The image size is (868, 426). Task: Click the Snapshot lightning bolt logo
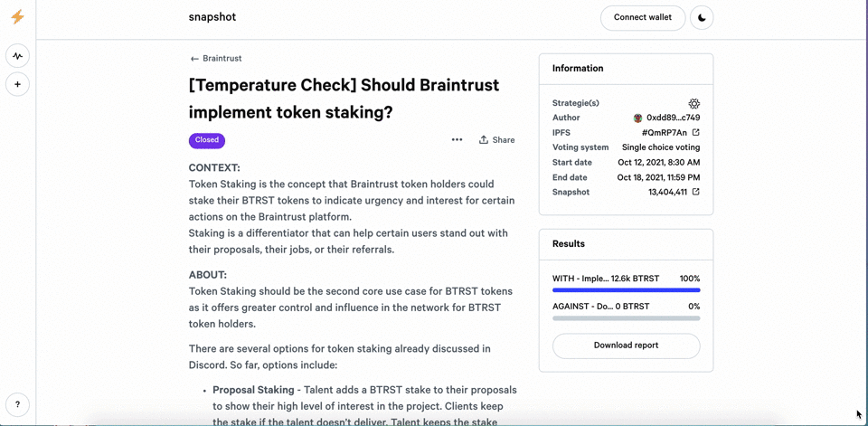point(17,17)
